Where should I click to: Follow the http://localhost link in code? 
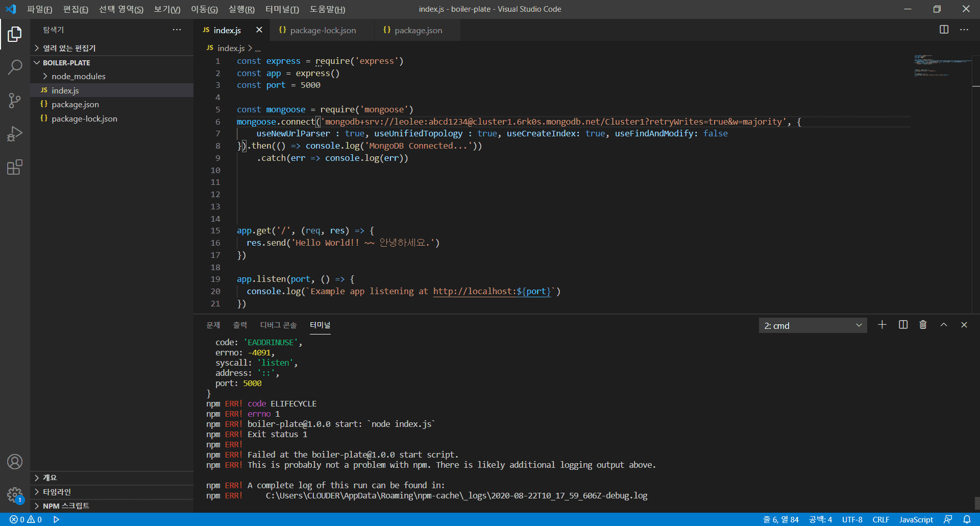click(x=492, y=292)
